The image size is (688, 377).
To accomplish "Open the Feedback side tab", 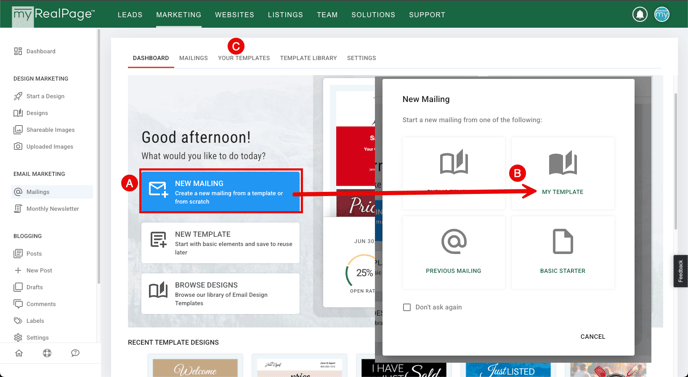I will coord(681,271).
